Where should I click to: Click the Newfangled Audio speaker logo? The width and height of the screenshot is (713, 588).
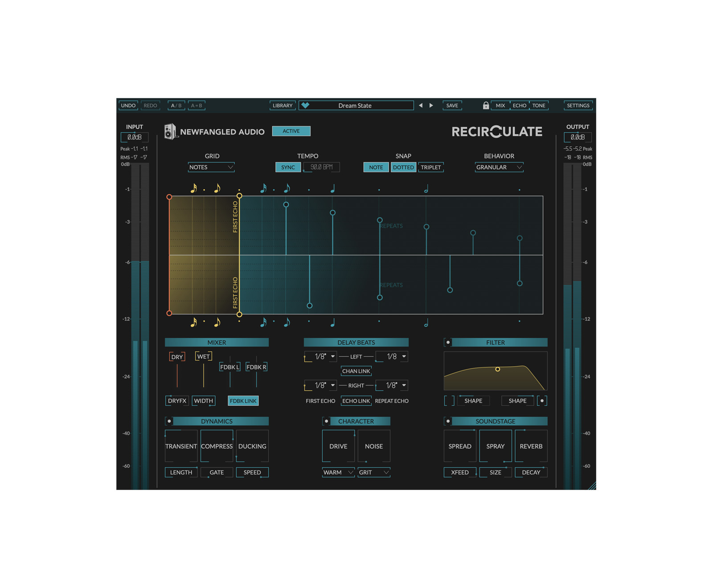click(170, 131)
